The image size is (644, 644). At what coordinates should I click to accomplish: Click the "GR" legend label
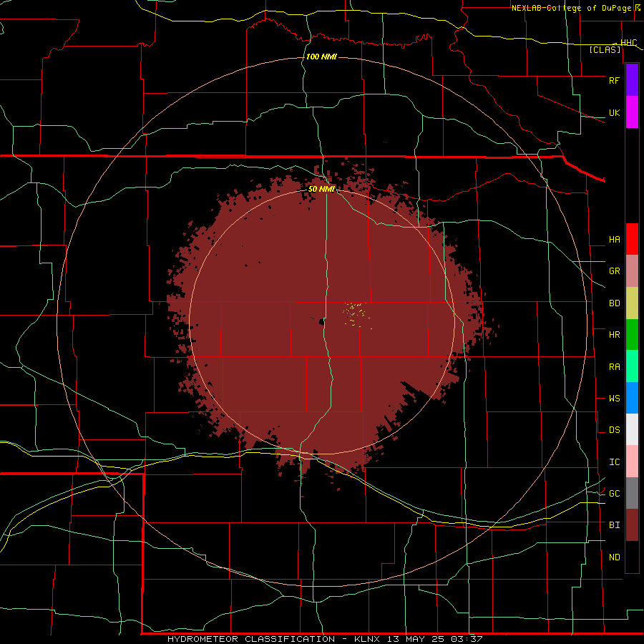[x=614, y=271]
